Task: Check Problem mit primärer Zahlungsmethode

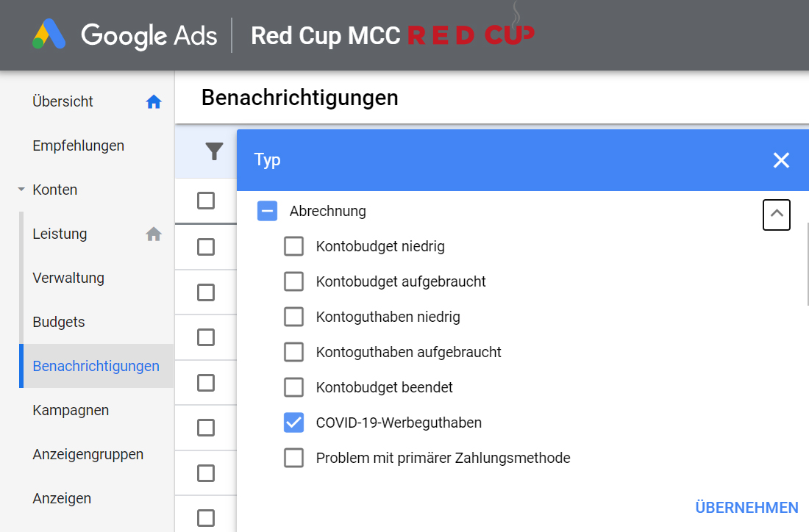Action: point(293,458)
